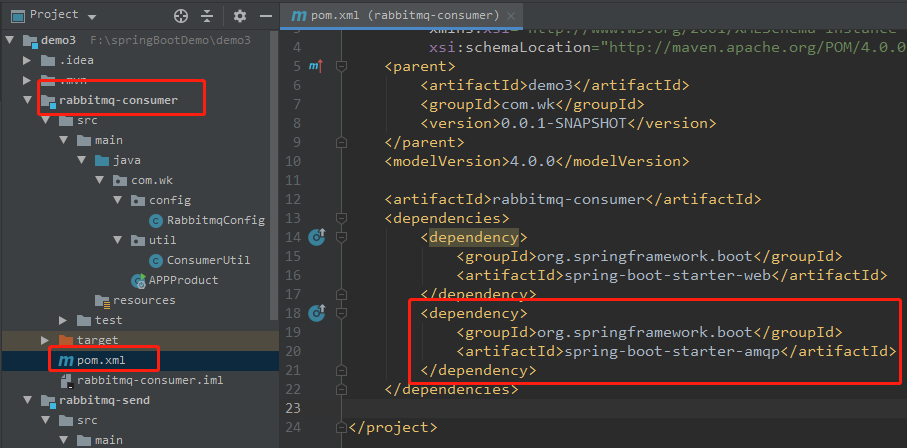Screen dimensions: 907x448
Task: Open the Project panel settings gear
Action: click(239, 16)
